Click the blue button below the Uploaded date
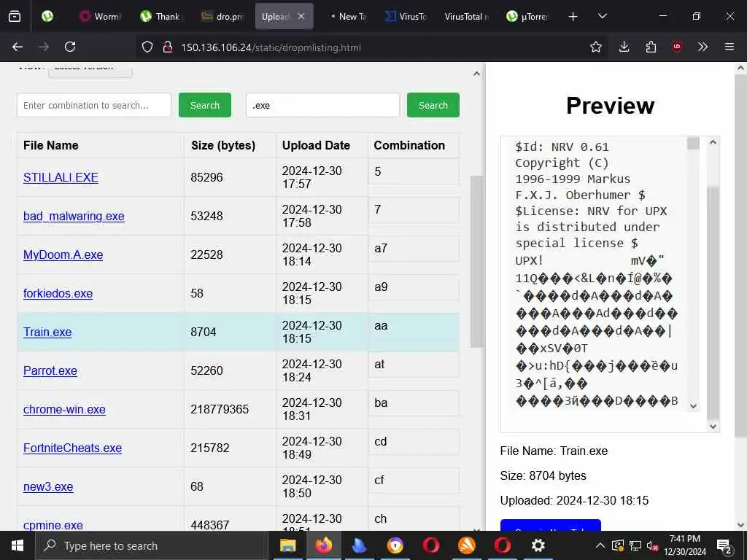747x560 pixels. [x=550, y=525]
